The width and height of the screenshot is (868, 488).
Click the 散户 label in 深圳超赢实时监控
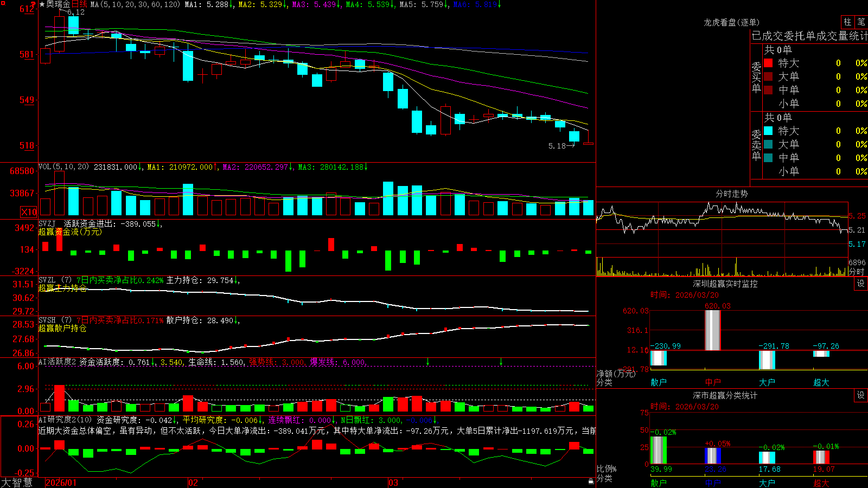click(659, 382)
